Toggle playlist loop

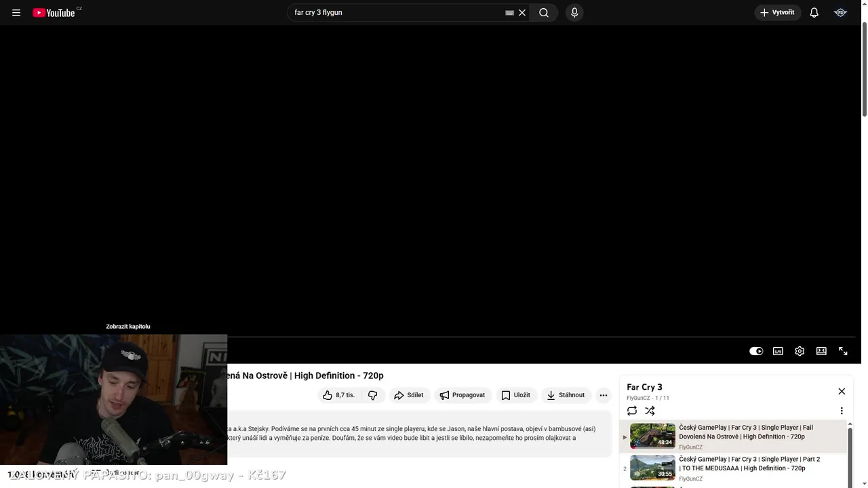coord(632,411)
